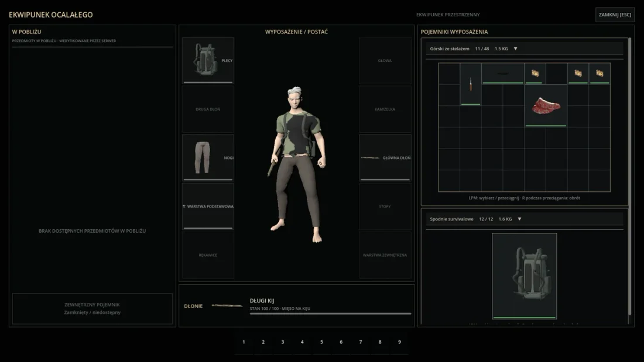Select hotbar slot 8
The image size is (644, 362).
[x=380, y=342]
